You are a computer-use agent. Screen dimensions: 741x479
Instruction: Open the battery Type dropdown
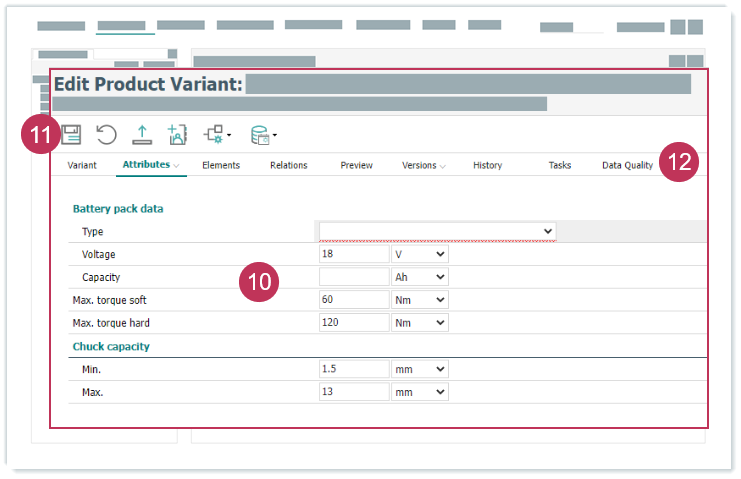coord(437,231)
